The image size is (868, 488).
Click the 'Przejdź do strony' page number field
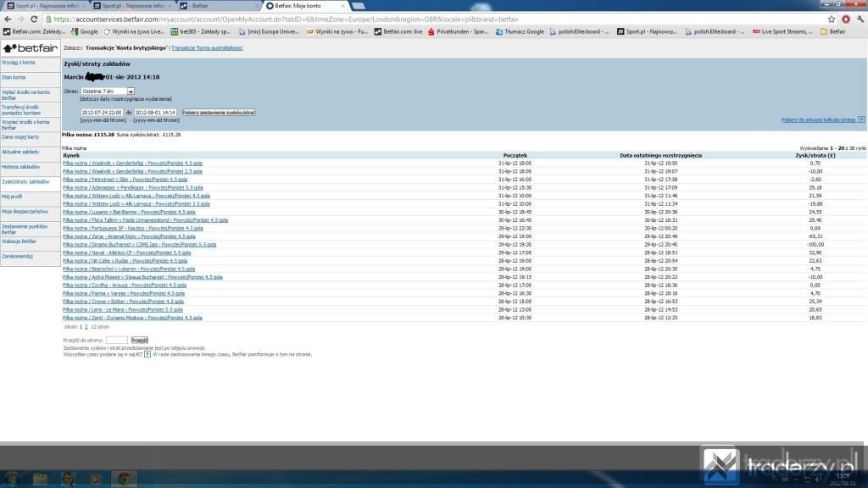point(116,341)
